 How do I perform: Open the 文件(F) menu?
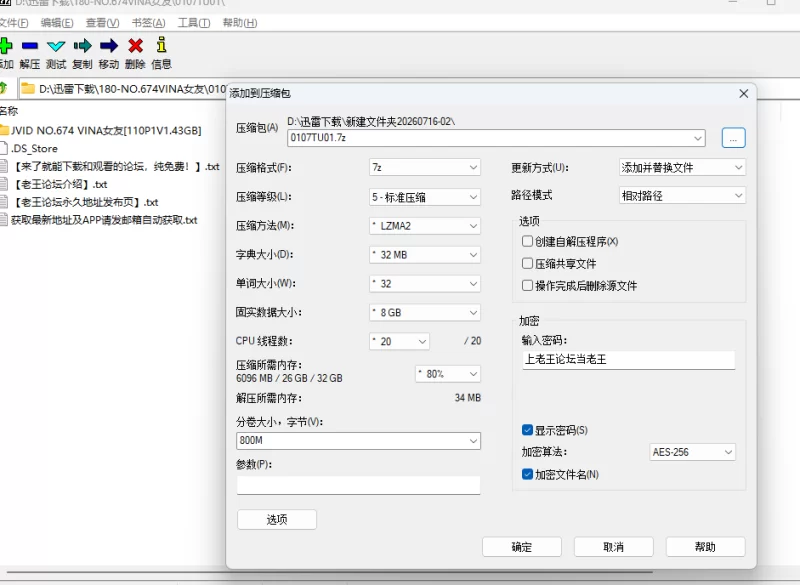pyautogui.click(x=13, y=23)
